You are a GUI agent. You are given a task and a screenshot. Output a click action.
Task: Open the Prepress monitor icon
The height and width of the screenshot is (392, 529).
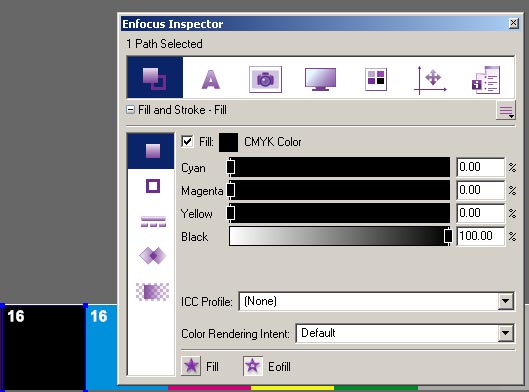click(320, 79)
